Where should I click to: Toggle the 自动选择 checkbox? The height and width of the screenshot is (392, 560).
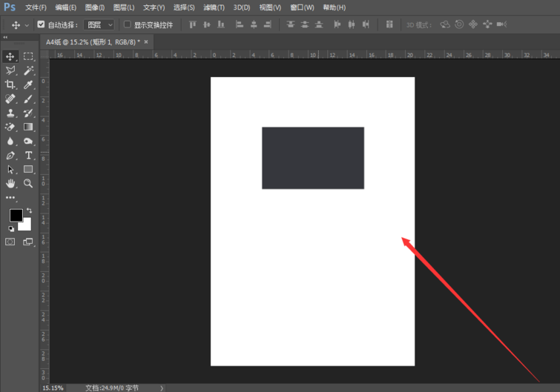tap(42, 24)
